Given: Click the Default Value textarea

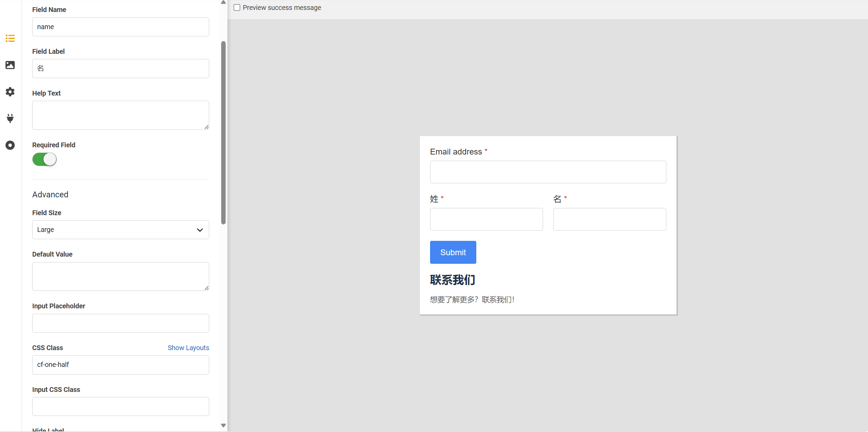Looking at the screenshot, I should pos(121,276).
